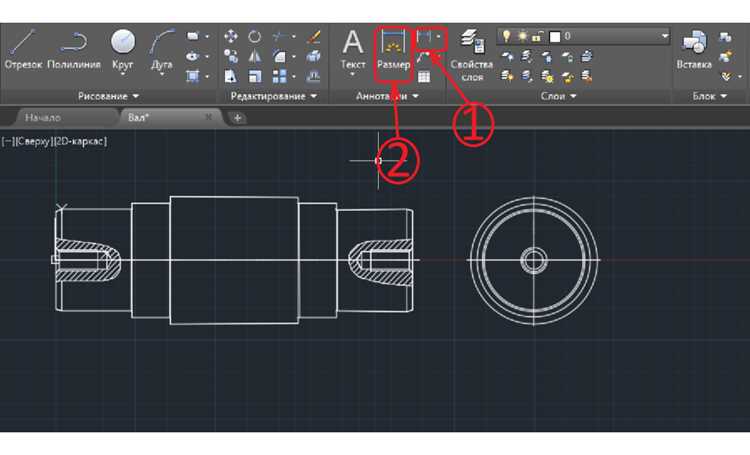This screenshot has height=455, width=750.
Task: Select the multileader icon
Action: 424,57
